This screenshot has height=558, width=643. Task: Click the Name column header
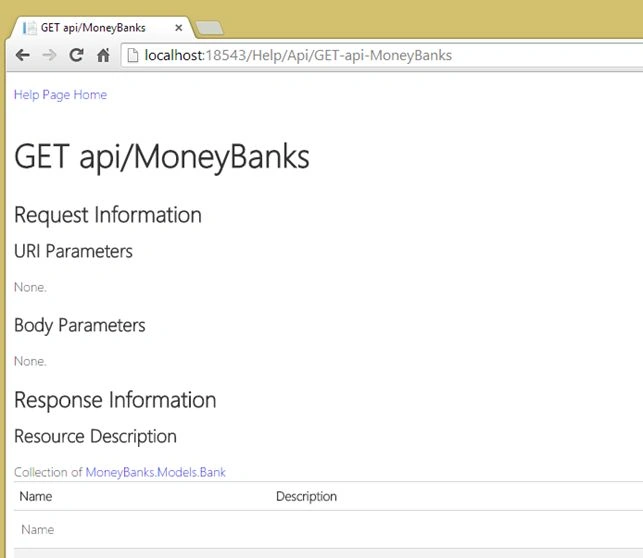point(36,497)
